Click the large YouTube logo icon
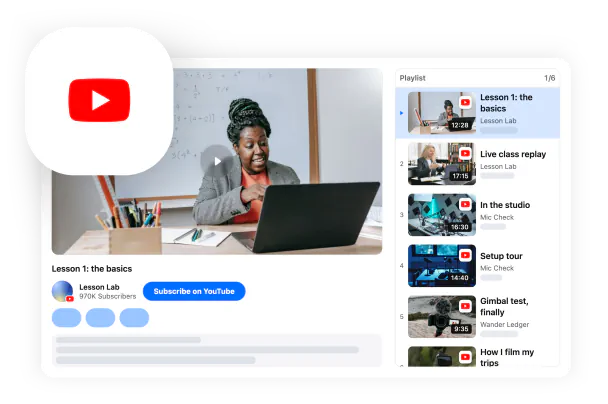The width and height of the screenshot is (608, 404). coord(99,100)
